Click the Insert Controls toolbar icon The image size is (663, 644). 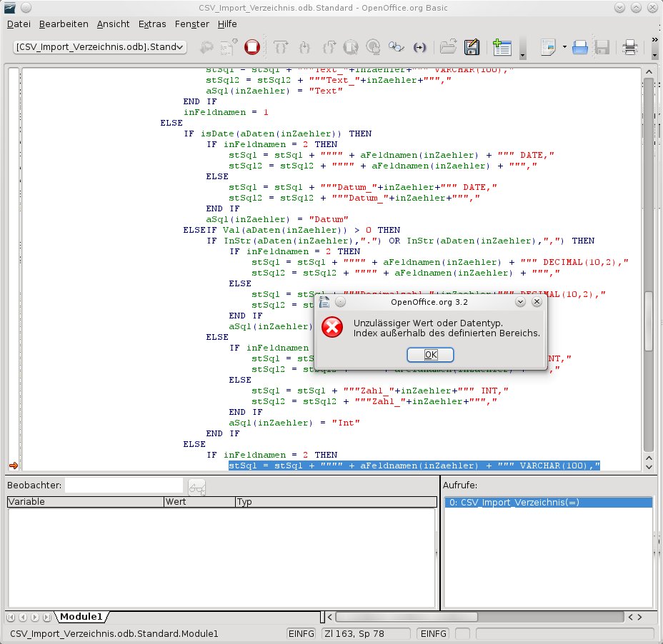pos(502,47)
